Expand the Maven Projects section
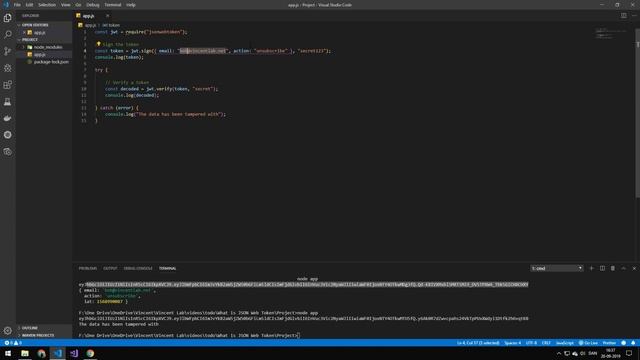640x360 pixels. click(x=44, y=335)
